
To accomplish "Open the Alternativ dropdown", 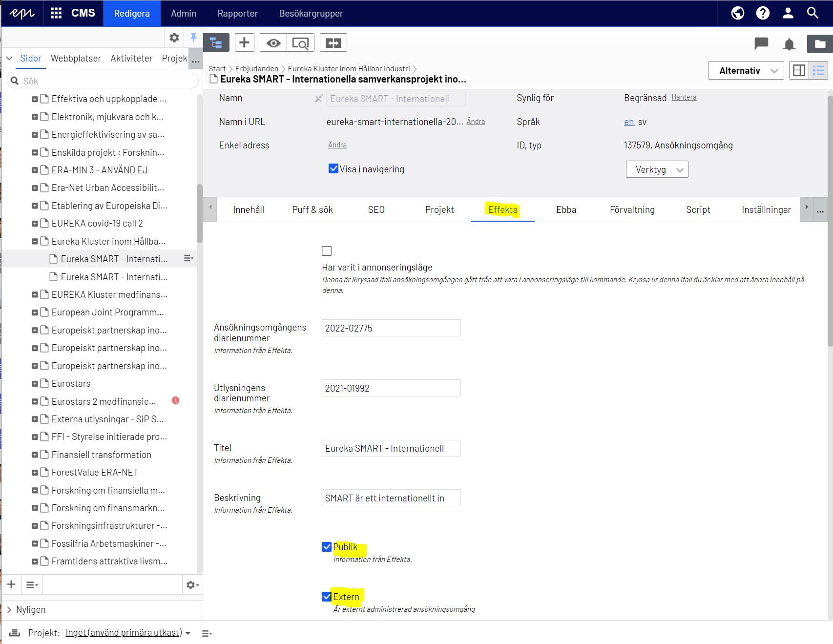I will pyautogui.click(x=746, y=71).
